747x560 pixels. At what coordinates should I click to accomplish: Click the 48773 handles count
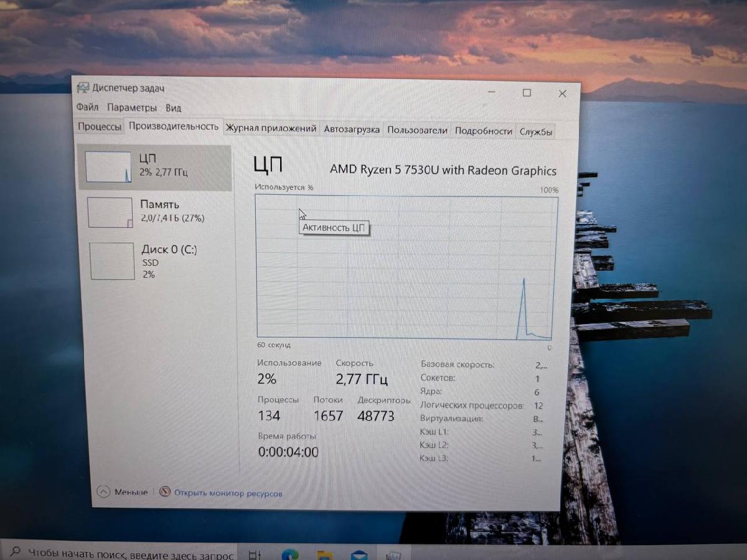376,416
